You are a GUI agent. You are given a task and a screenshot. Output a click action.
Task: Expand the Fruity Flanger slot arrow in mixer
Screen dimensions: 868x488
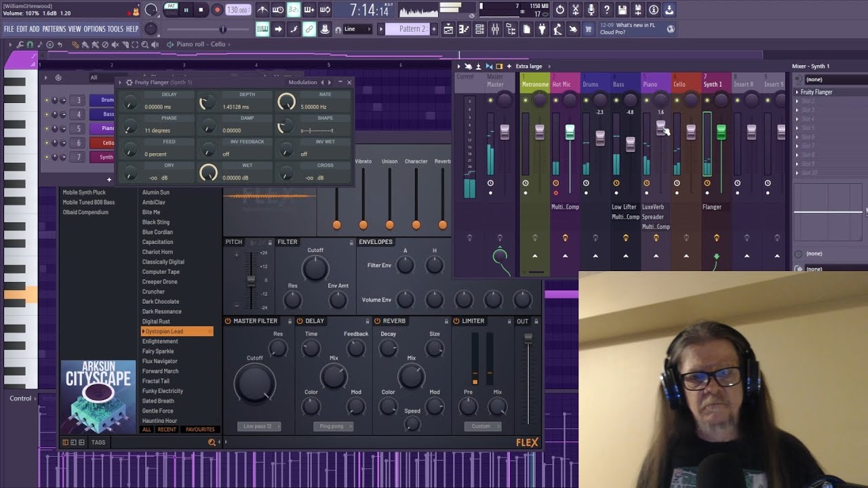tap(797, 92)
